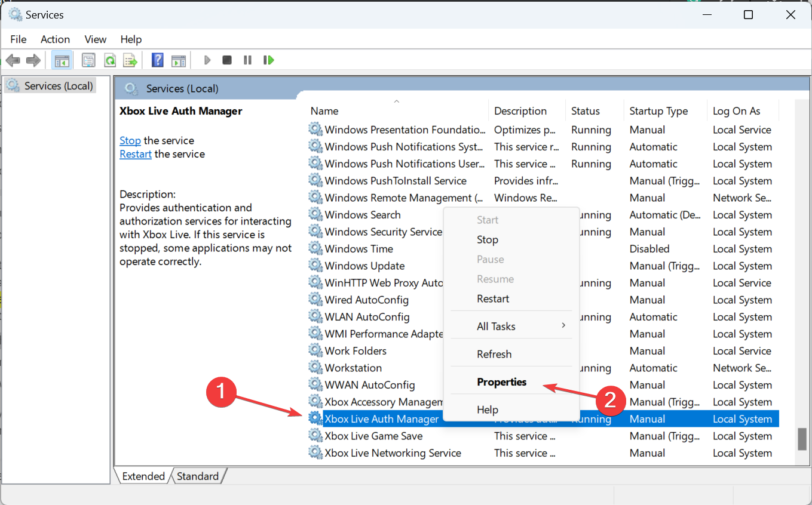
Task: Click the Optimizes p... description cell
Action: point(526,130)
